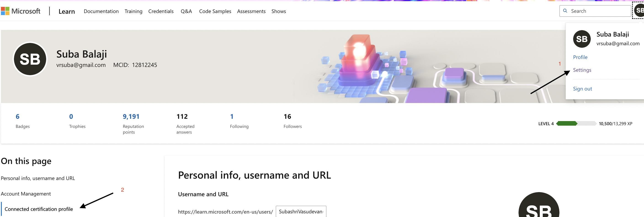Click the 112 Accepted answers stat
Viewport: 644px width, 217px height.
click(185, 124)
